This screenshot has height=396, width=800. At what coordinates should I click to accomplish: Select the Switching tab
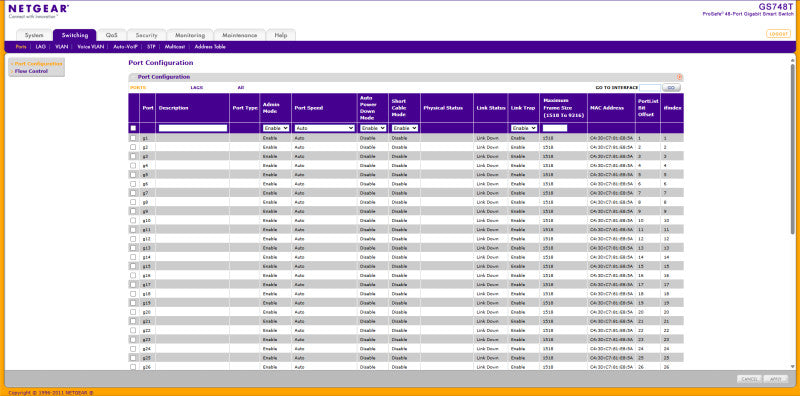(74, 35)
